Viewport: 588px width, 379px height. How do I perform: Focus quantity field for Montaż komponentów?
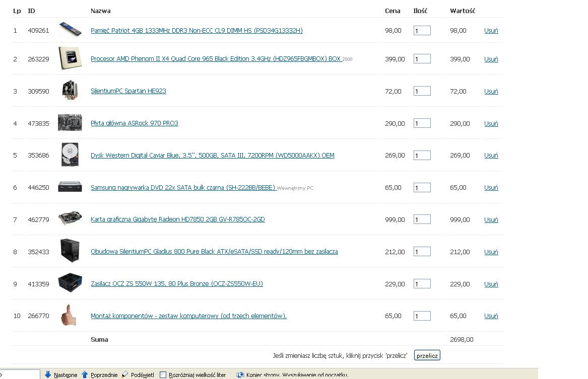[x=422, y=316]
